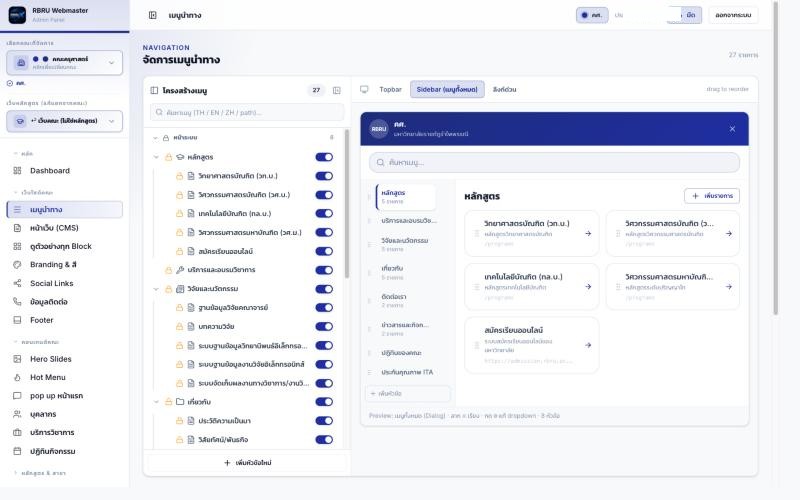Viewport: 800px width, 500px height.
Task: Click the menu search field in preview
Action: 554,162
